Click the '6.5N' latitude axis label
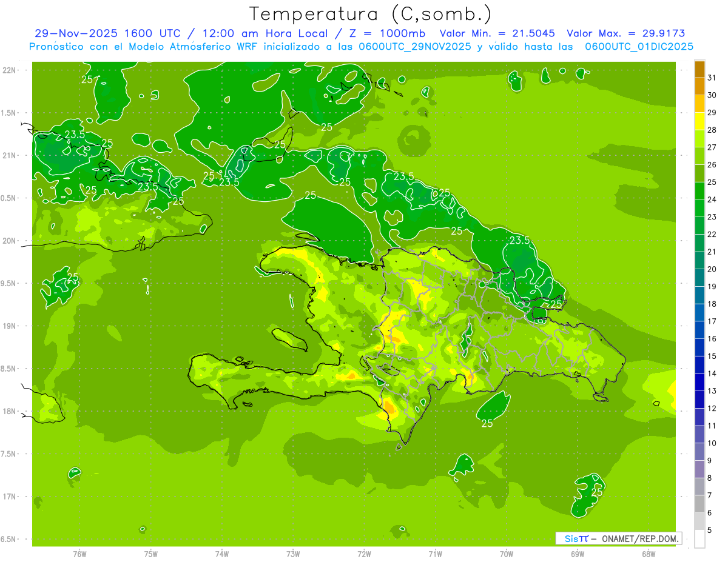Viewport: 728px width, 562px height. (8, 539)
